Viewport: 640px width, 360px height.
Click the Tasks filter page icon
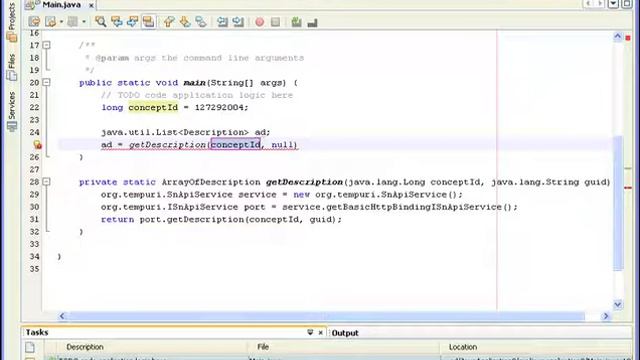coord(30,347)
